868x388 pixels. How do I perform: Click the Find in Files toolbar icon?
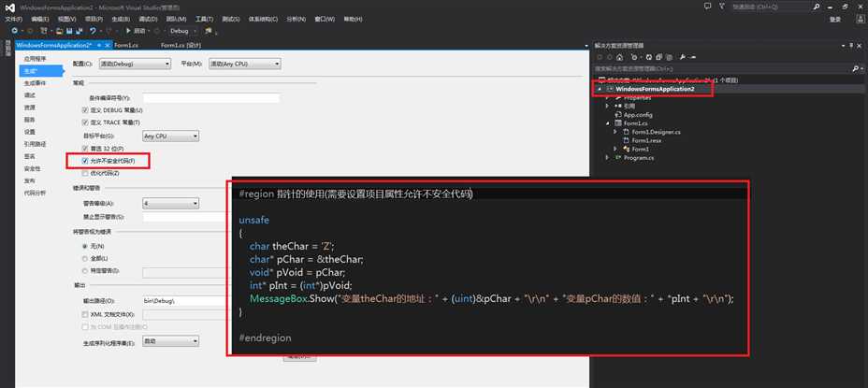point(209,31)
